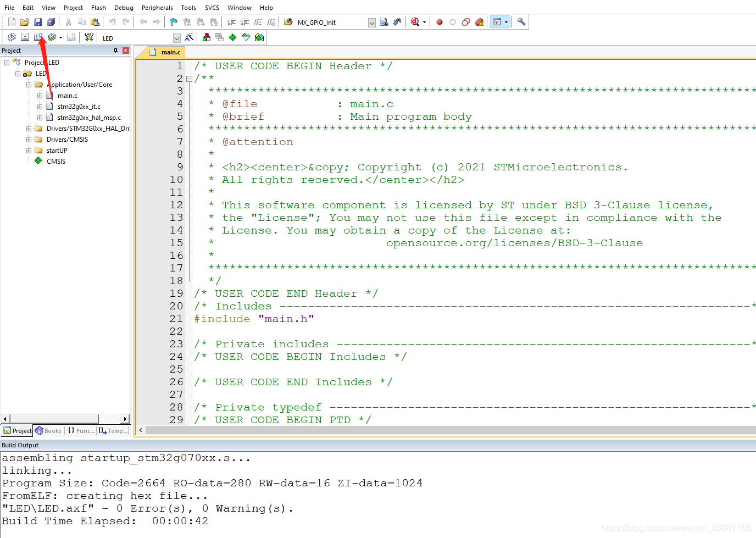
Task: Open the Debug menu
Action: point(124,8)
